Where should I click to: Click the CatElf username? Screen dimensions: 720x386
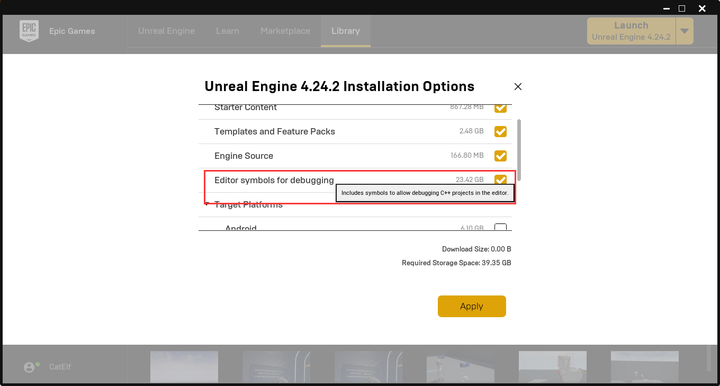tap(60, 367)
